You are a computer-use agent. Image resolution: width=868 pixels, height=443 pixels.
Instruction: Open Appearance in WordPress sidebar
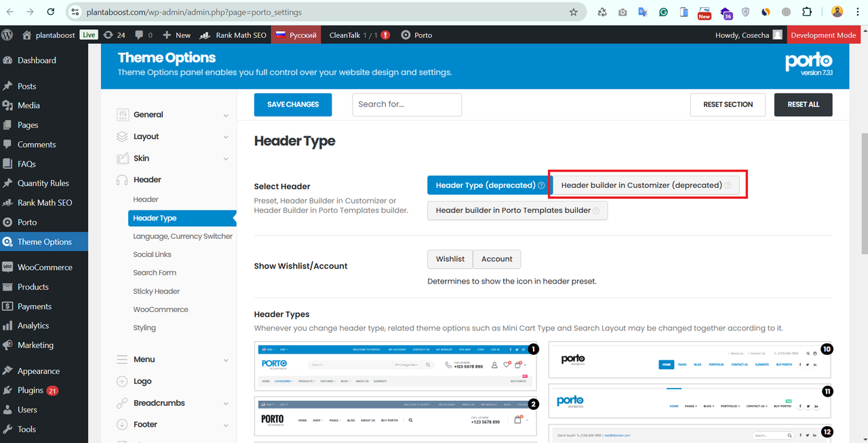point(44,371)
